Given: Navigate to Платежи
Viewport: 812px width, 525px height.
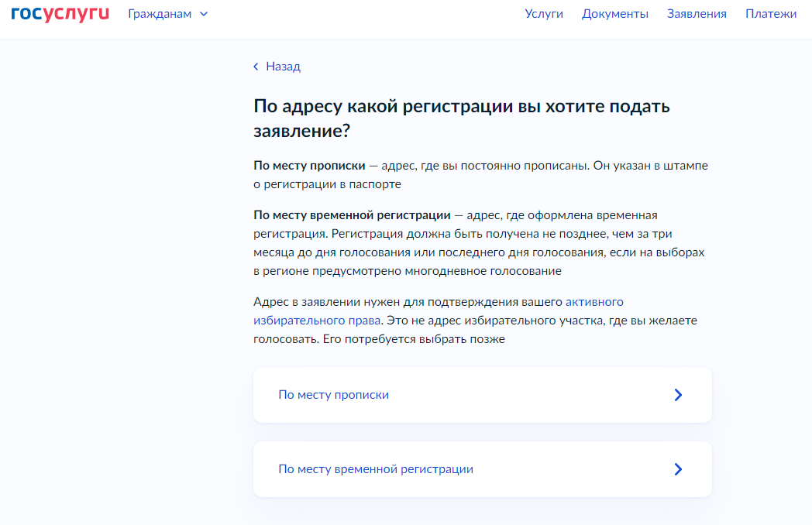Looking at the screenshot, I should point(770,14).
